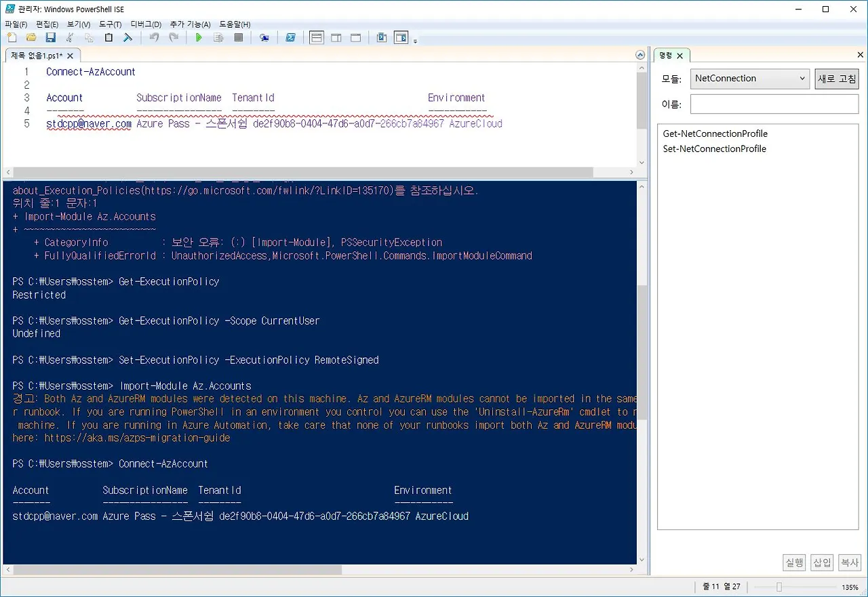Click the Undefined output in the console

point(37,334)
